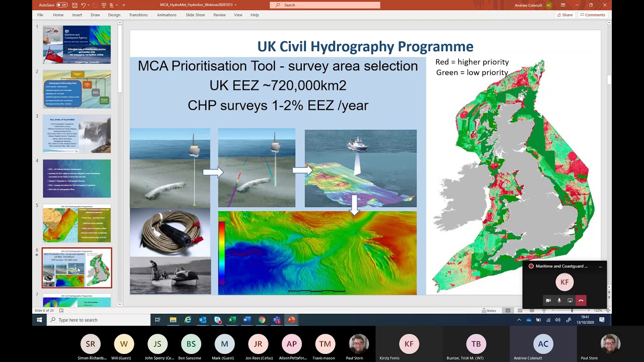The image size is (644, 362).
Task: Click the Redo icon
Action: (x=96, y=5)
